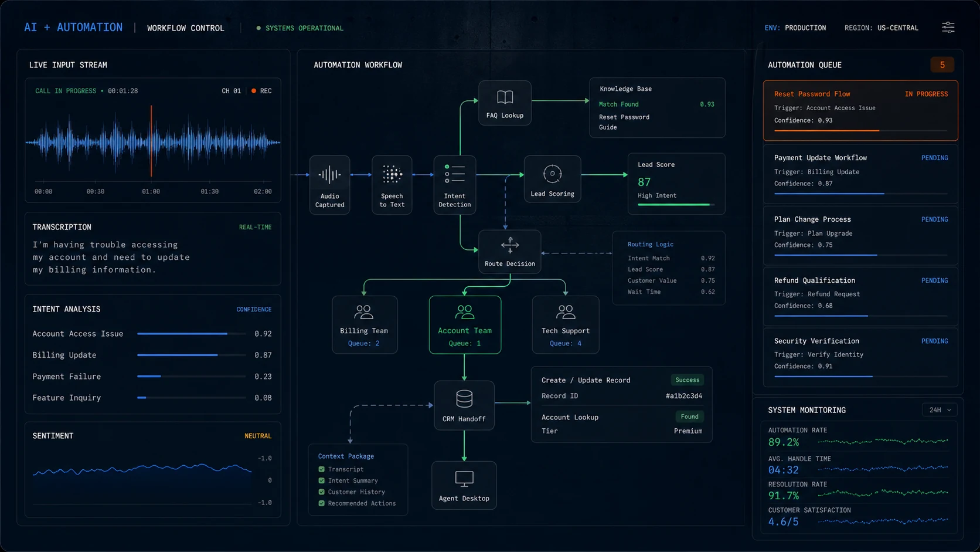This screenshot has width=980, height=552.
Task: Click the Systems Operational status dot
Action: (x=258, y=28)
